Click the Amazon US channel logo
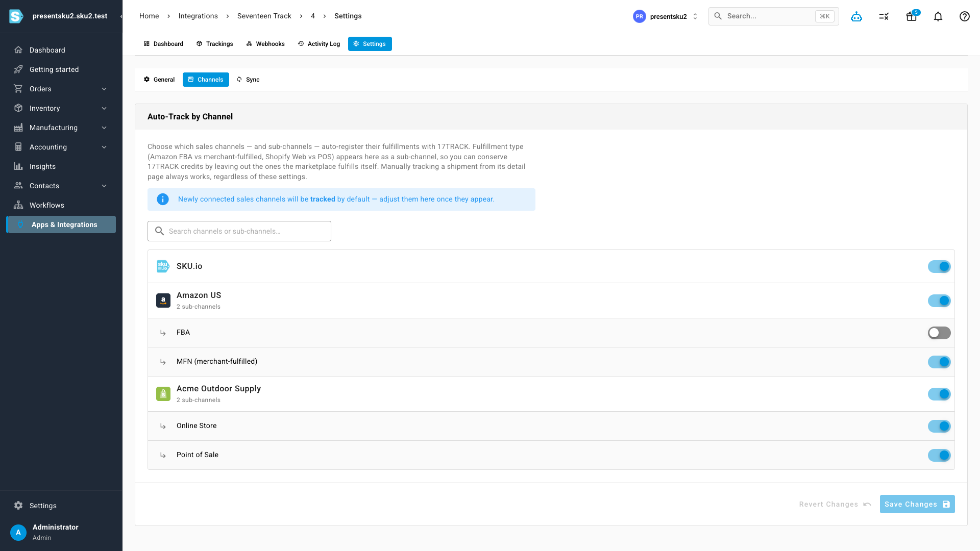This screenshot has height=551, width=980. [x=163, y=300]
